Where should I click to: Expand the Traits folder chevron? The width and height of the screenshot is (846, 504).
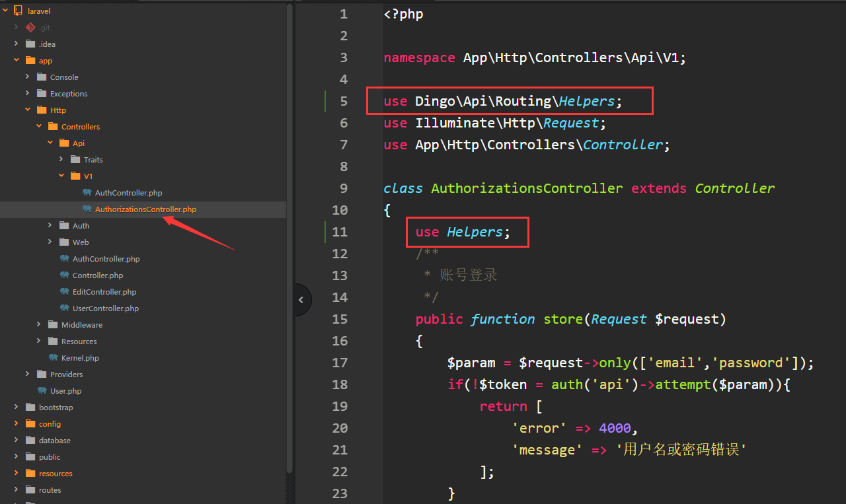coord(61,160)
